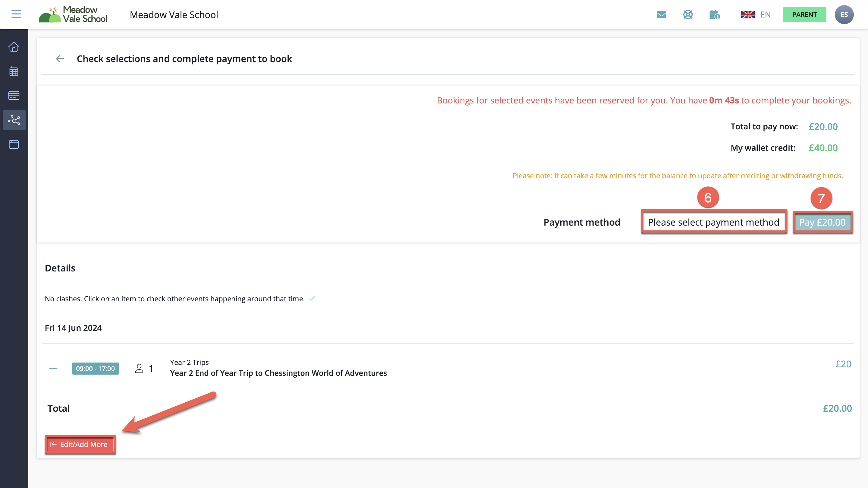Image resolution: width=868 pixels, height=488 pixels.
Task: Expand the Year 2 trip row
Action: [x=53, y=368]
